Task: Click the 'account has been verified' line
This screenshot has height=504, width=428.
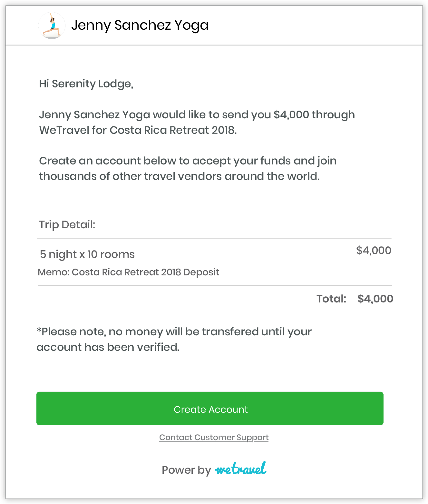Action: pyautogui.click(x=108, y=347)
